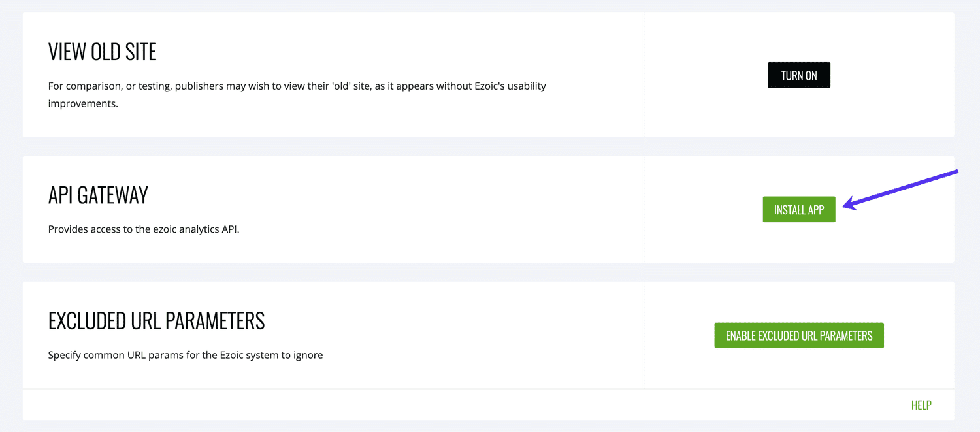Click the "For comparison, or testing" description line
Viewport: 980px width, 432px height.
(297, 86)
